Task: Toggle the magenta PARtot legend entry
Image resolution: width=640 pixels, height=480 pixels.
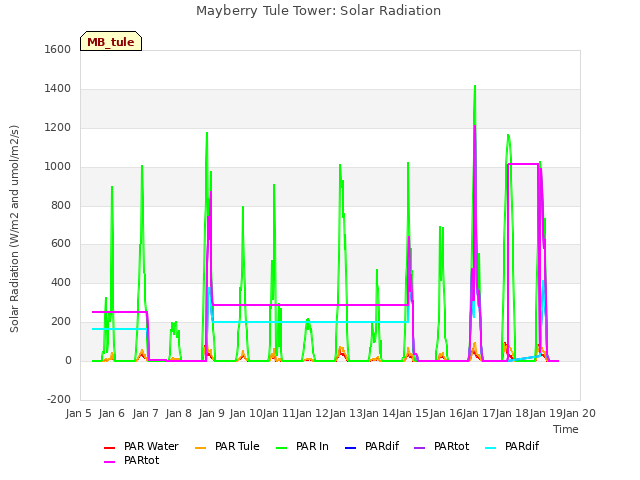Action: 131,460
